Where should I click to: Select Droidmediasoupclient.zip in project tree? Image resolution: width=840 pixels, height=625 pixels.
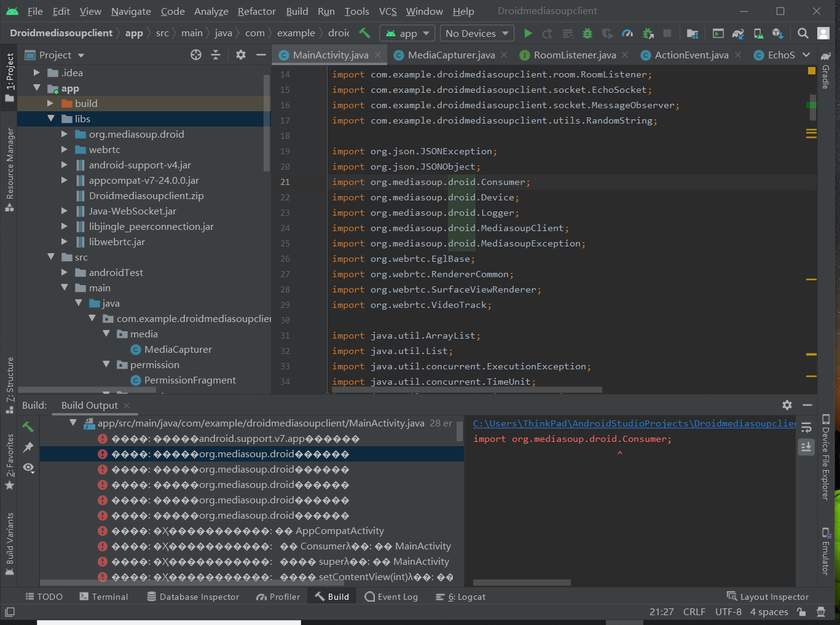146,195
